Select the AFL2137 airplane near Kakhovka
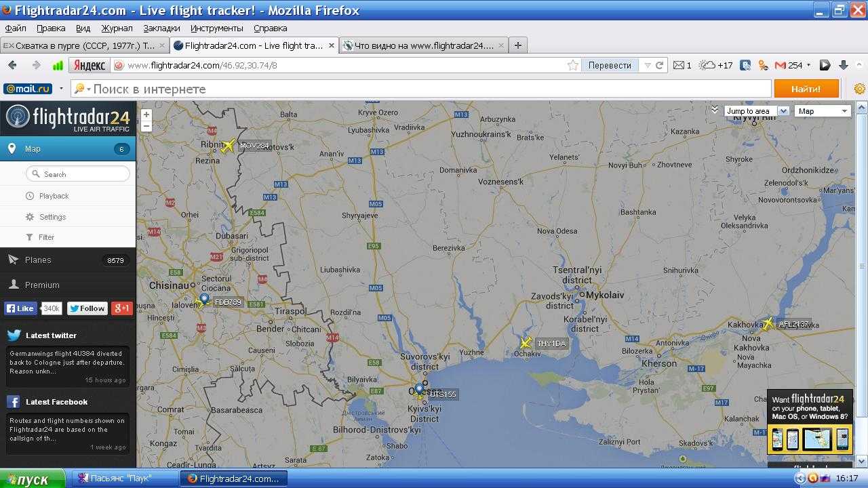 pos(768,324)
